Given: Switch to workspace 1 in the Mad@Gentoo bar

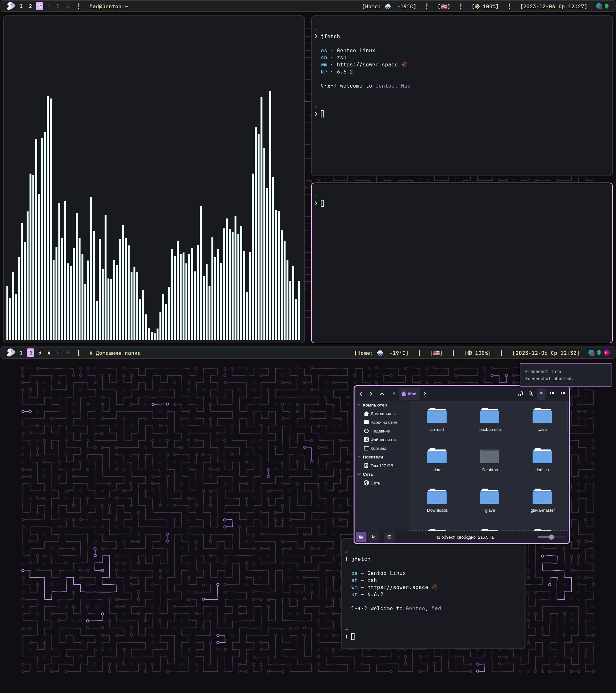Looking at the screenshot, I should coord(21,6).
